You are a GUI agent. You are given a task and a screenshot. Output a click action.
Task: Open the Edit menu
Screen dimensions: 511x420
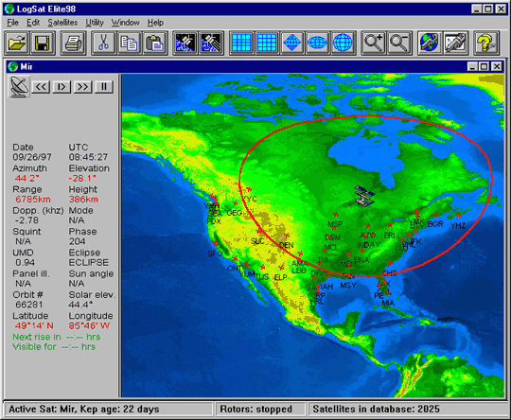33,23
